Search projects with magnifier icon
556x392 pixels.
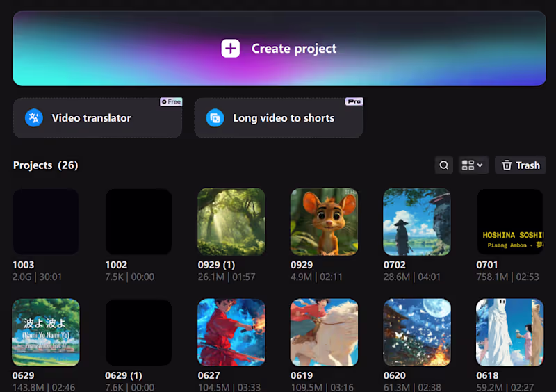pos(444,165)
